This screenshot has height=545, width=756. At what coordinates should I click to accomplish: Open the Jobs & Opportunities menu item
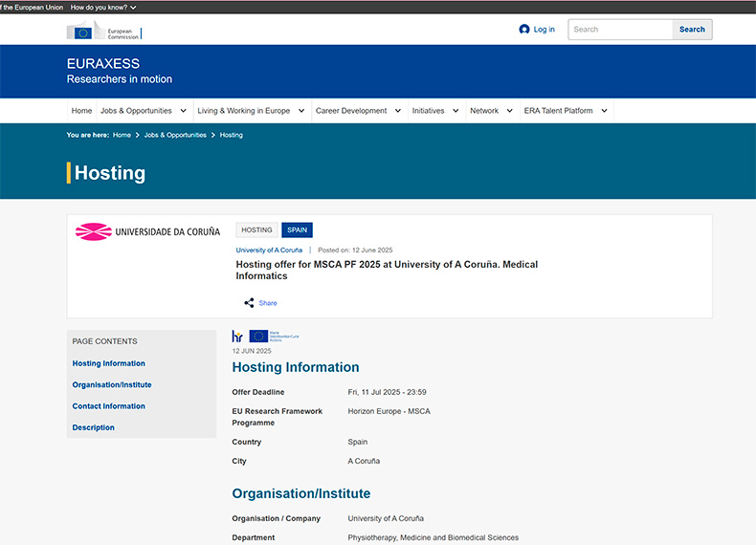click(136, 111)
